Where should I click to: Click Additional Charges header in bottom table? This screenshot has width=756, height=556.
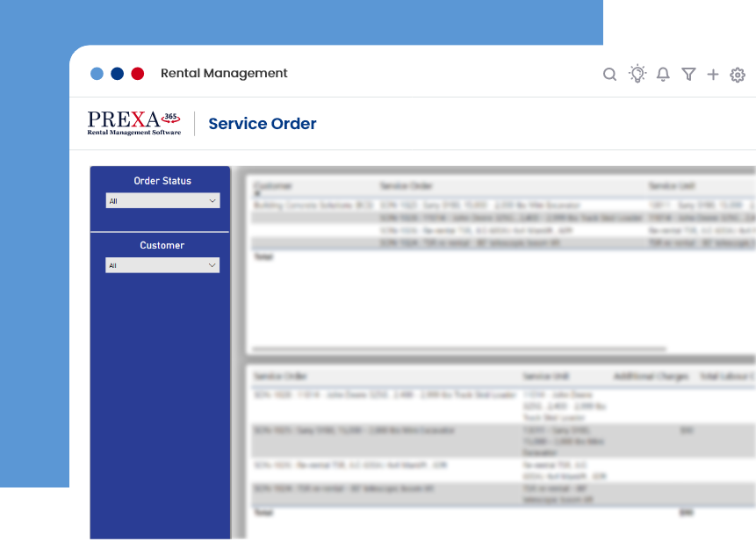[651, 376]
